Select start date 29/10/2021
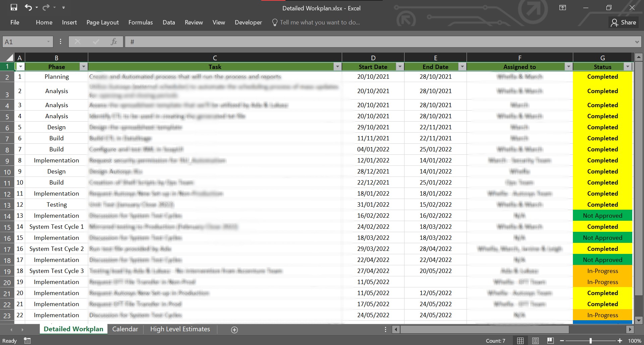Image resolution: width=644 pixels, height=345 pixels. pyautogui.click(x=373, y=127)
